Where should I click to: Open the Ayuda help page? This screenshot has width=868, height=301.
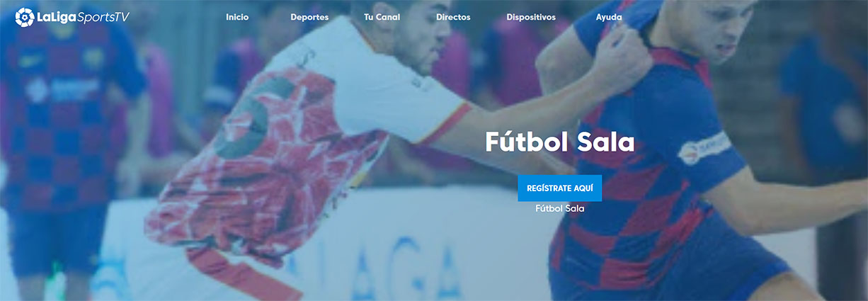pos(609,17)
